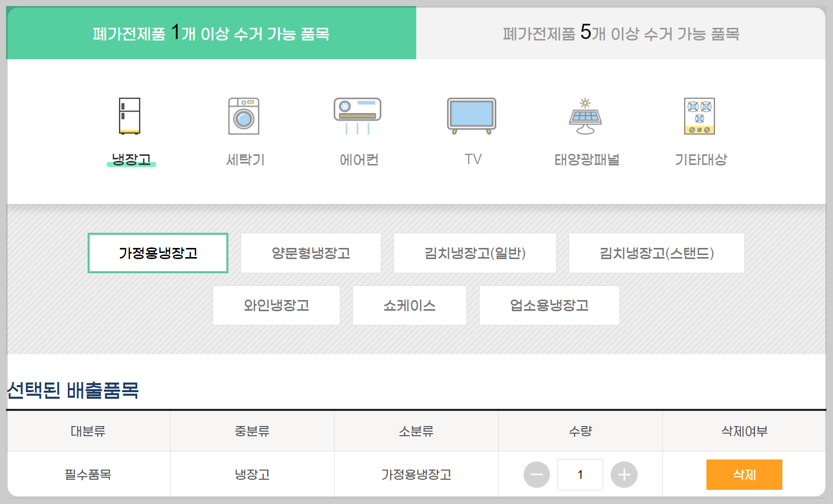833x504 pixels.
Task: Click the 삭제 delete button
Action: (x=744, y=474)
